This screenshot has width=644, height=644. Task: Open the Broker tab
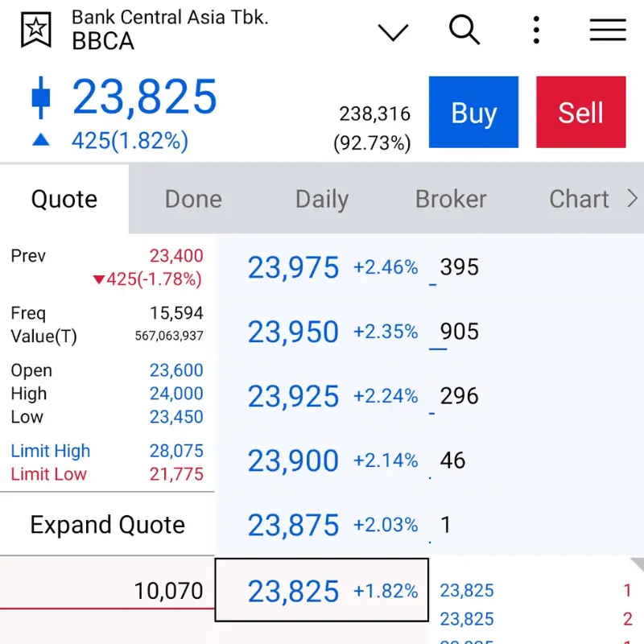pos(451,199)
